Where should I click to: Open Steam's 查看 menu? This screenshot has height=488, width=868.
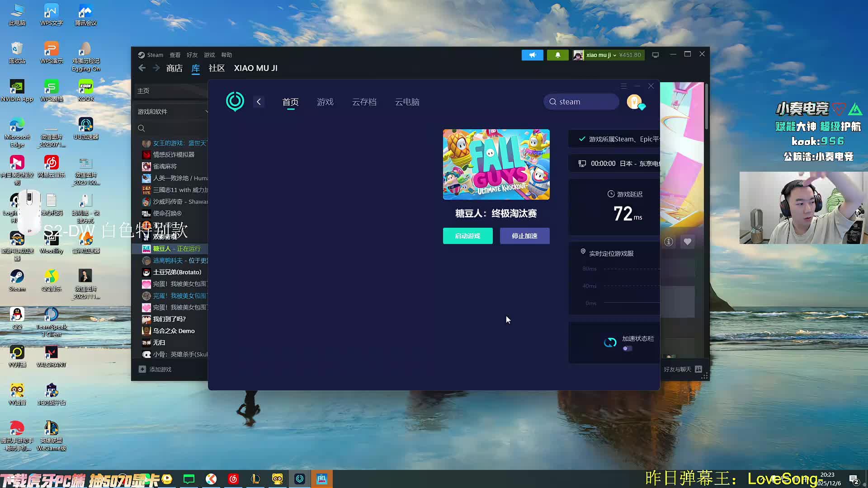tap(175, 55)
